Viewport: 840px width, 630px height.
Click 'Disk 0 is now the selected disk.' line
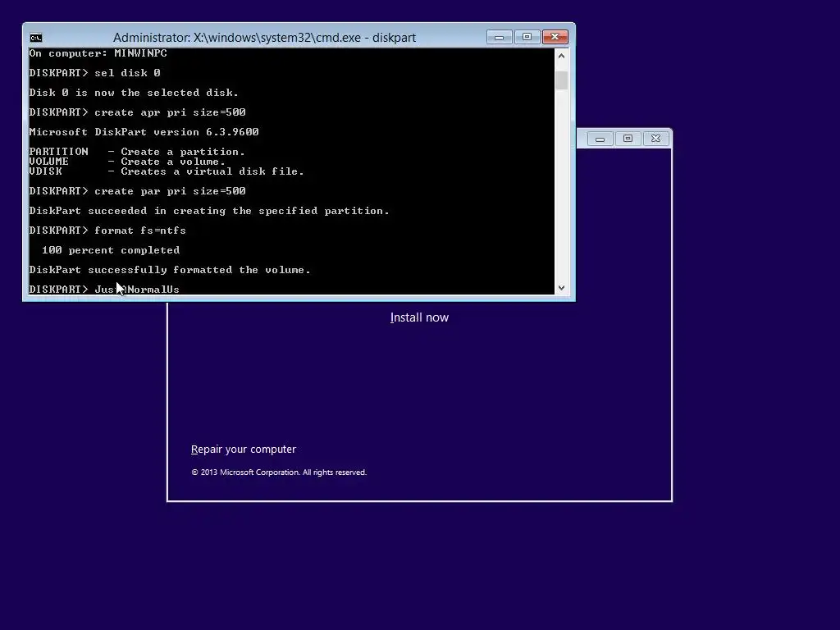point(134,93)
